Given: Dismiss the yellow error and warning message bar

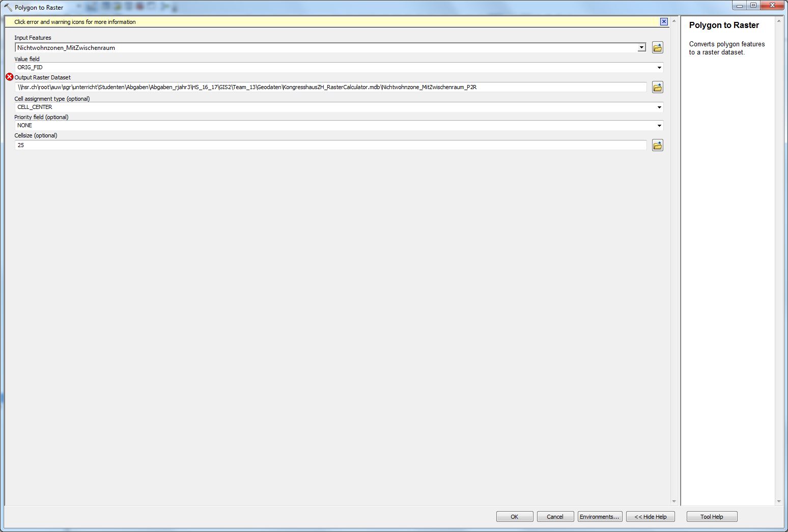Looking at the screenshot, I should pos(664,22).
